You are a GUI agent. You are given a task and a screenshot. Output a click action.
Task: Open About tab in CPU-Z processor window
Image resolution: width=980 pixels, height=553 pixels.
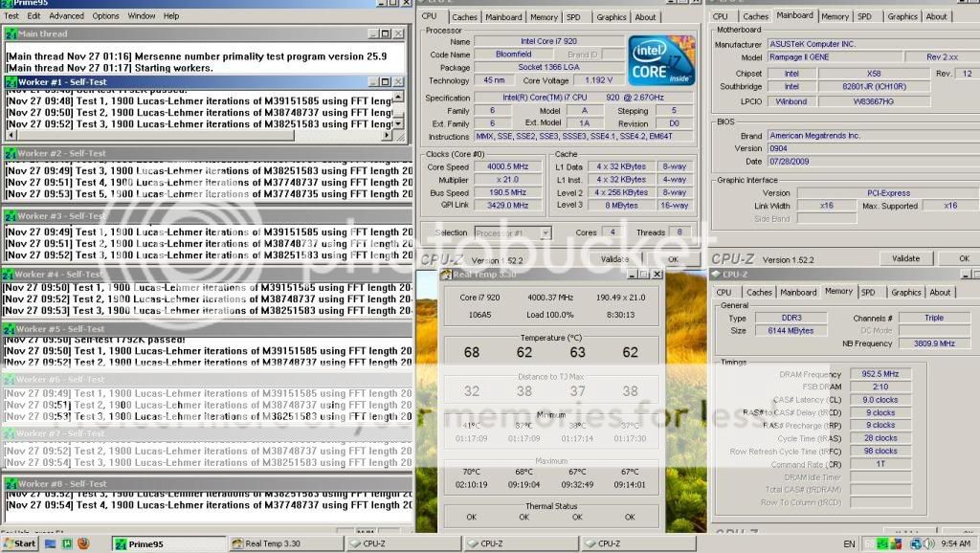click(646, 17)
